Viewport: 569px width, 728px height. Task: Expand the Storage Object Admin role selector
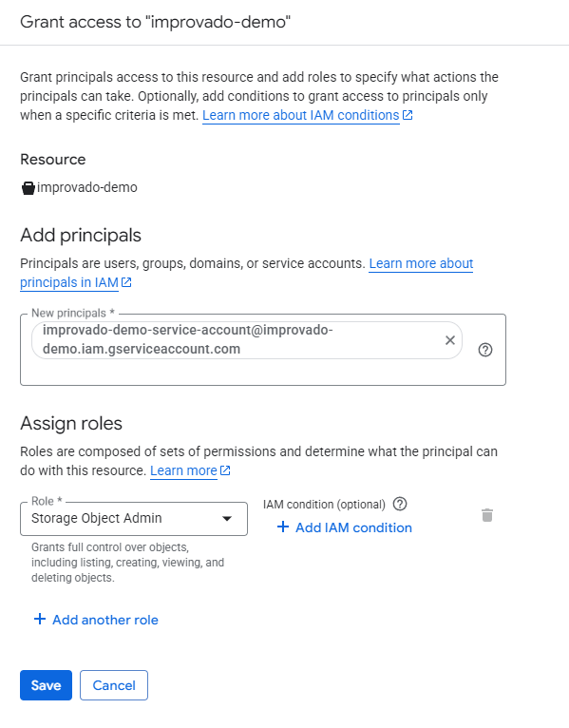pyautogui.click(x=134, y=519)
